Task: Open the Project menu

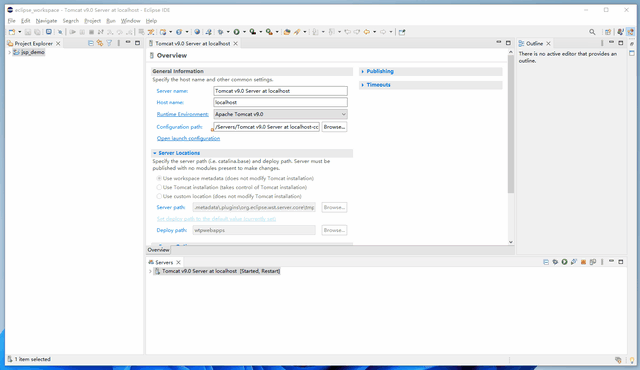Action: coord(93,21)
